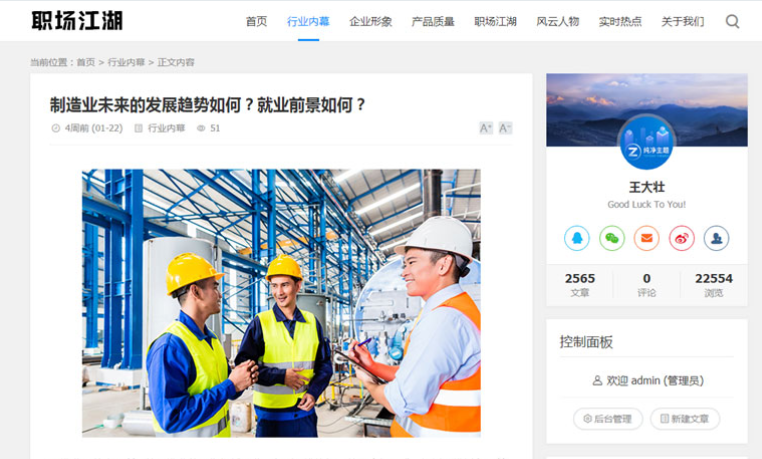The image size is (762, 459).
Task: Navigate to 关于我们 page
Action: [682, 21]
